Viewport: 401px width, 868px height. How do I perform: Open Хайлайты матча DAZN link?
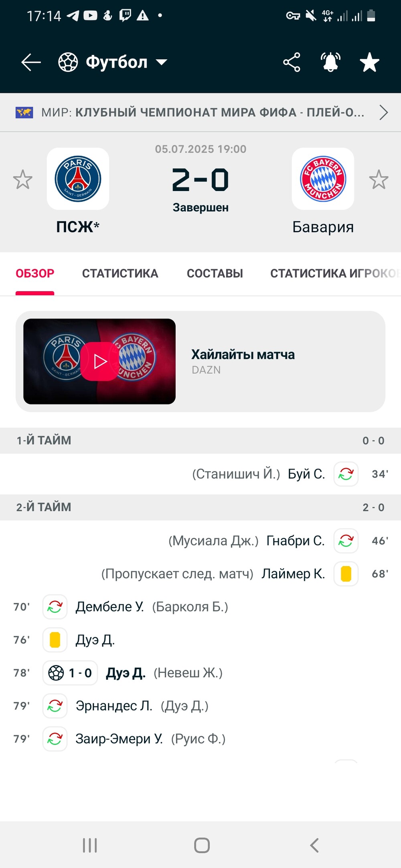(x=243, y=361)
